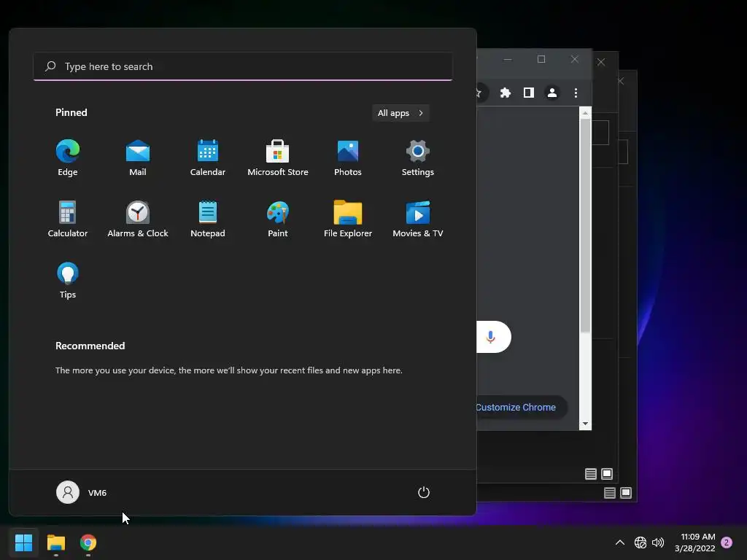Click the voice search microphone in Chrome
Screen dimensions: 747x560
pos(490,337)
